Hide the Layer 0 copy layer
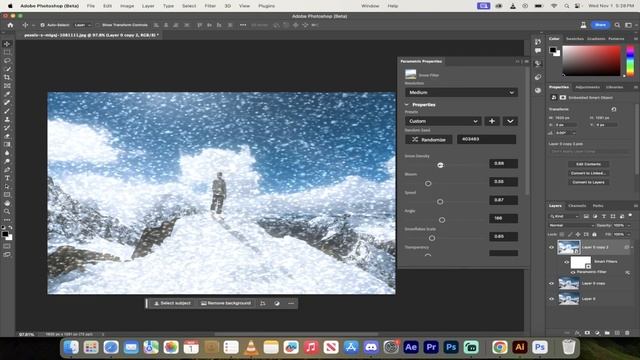 [551, 283]
